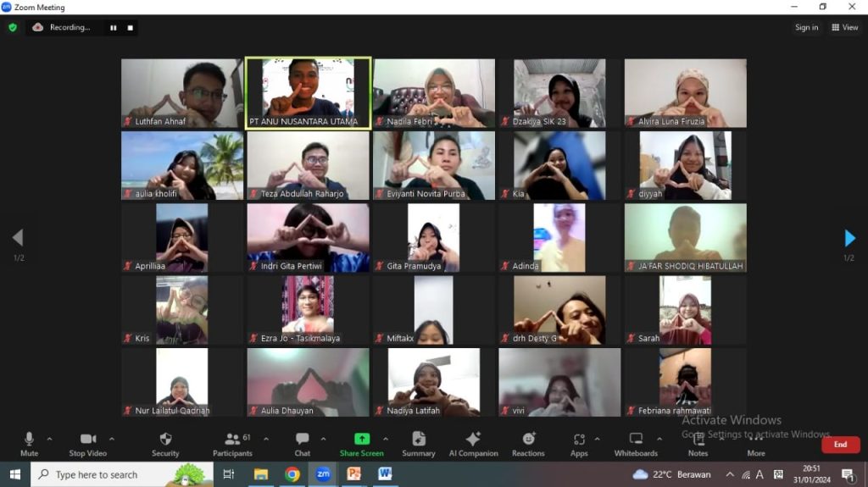Stop the recording

[130, 28]
